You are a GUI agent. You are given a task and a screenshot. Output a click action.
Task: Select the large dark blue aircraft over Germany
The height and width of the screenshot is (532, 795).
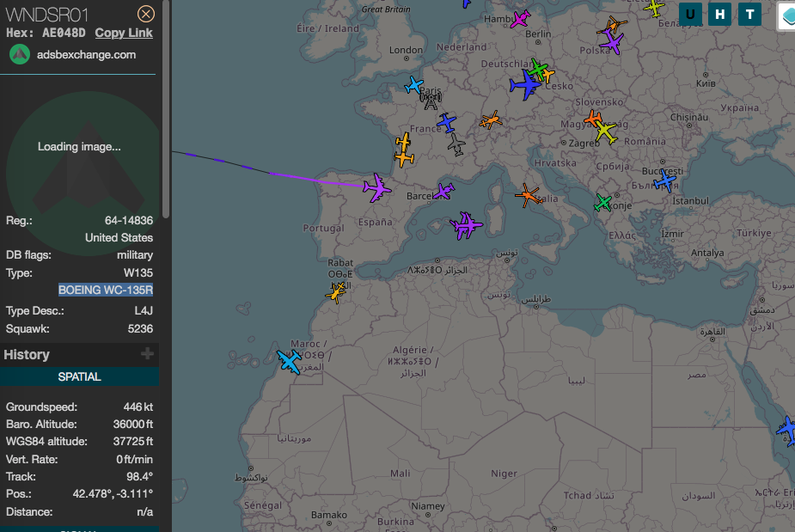pyautogui.click(x=524, y=85)
